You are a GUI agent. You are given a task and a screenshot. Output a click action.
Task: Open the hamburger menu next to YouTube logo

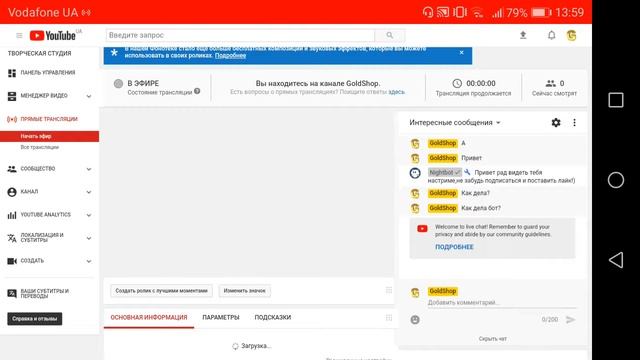click(19, 36)
